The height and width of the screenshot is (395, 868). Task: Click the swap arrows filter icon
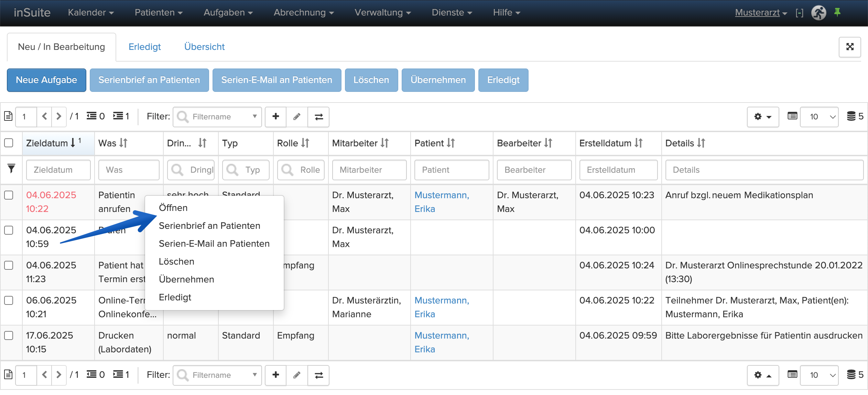pos(318,117)
